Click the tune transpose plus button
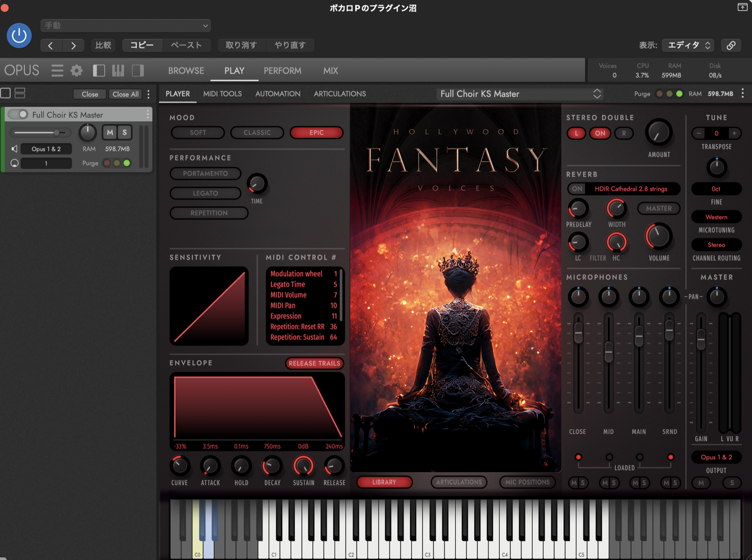 tap(734, 133)
